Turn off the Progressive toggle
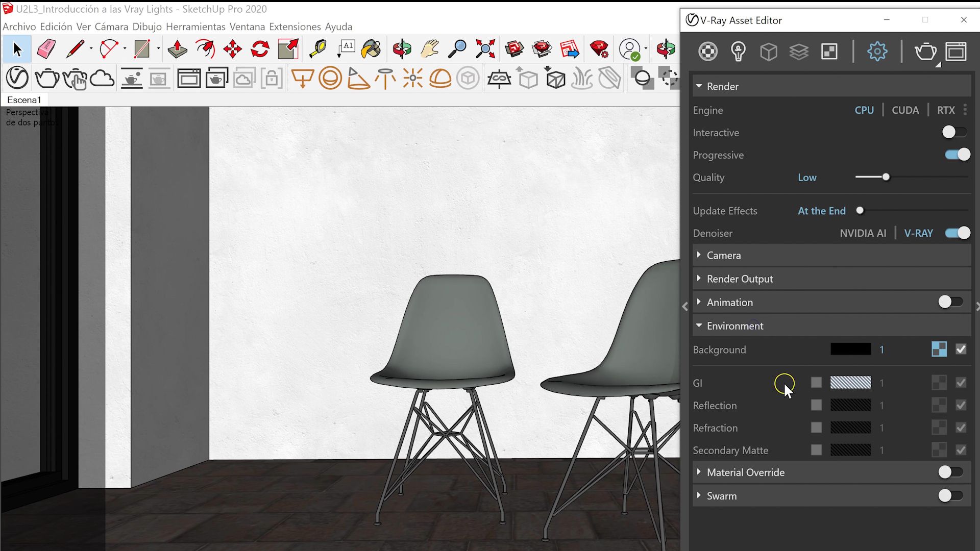Screen dimensions: 980x551 957,155
